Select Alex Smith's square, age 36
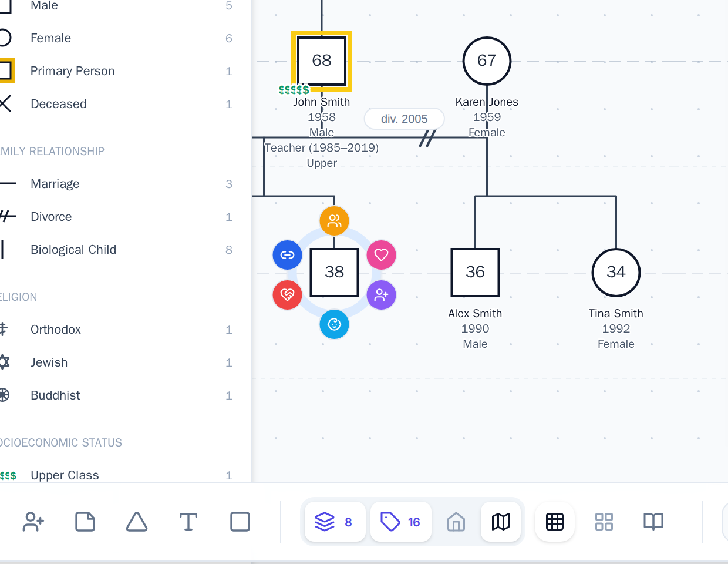 pyautogui.click(x=475, y=273)
